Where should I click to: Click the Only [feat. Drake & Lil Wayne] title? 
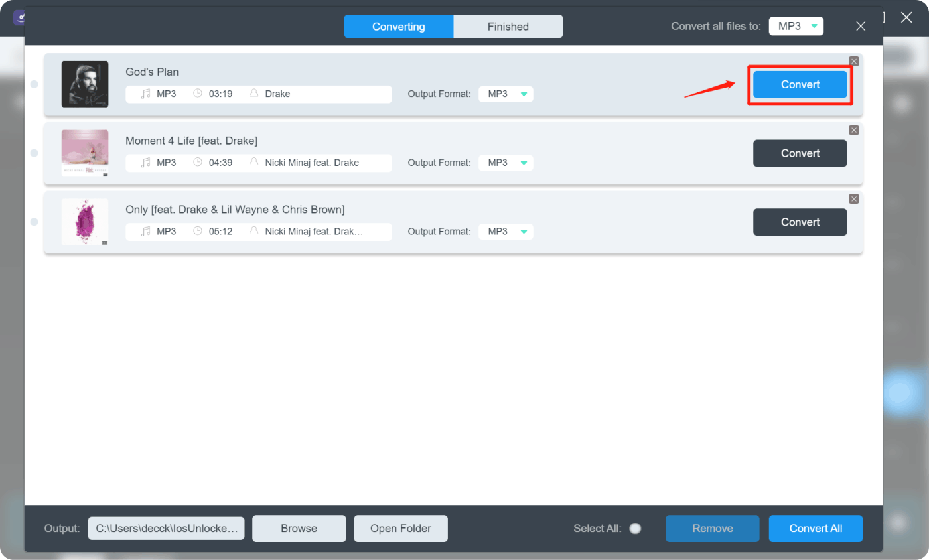[235, 210]
